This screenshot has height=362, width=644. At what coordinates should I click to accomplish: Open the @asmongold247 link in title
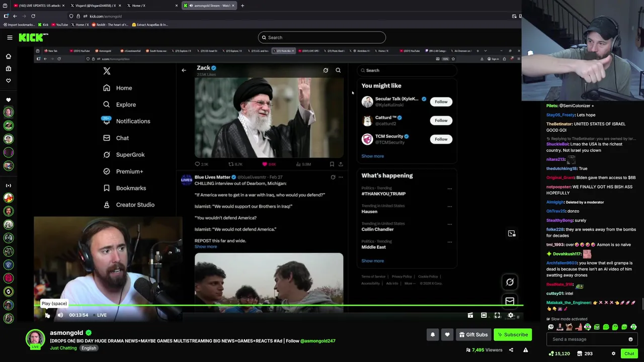coord(317,341)
